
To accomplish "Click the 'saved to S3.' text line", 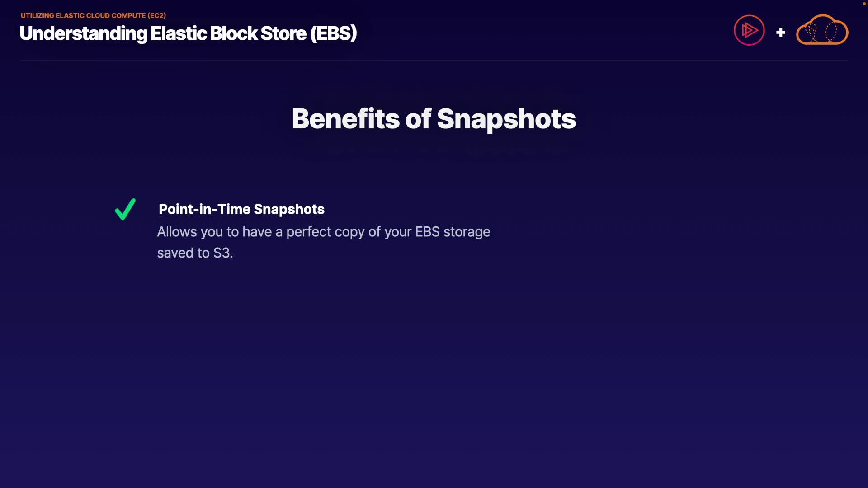I will tap(195, 253).
